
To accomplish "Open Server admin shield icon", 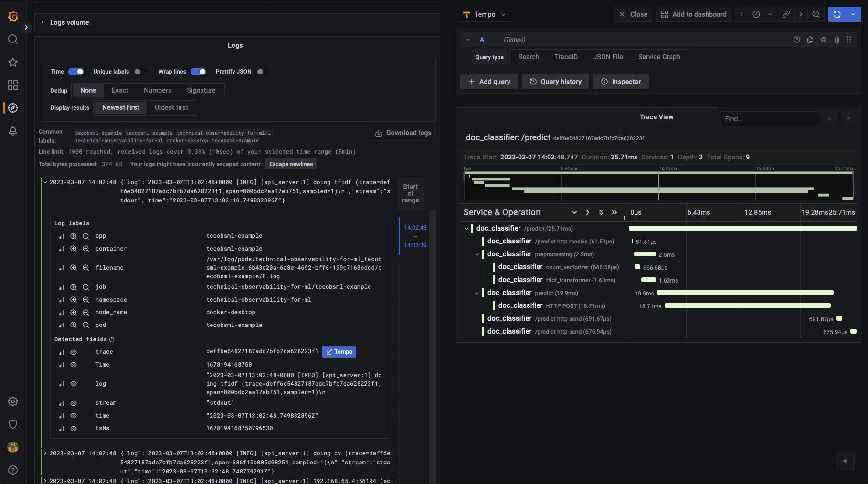I will 13,424.
